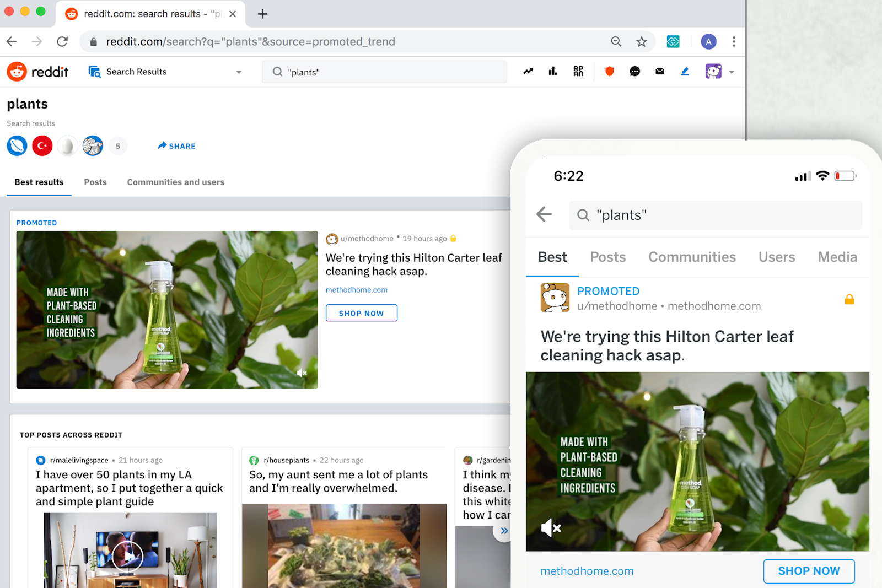
Task: Play the r/malelivingspace video post
Action: click(x=127, y=556)
